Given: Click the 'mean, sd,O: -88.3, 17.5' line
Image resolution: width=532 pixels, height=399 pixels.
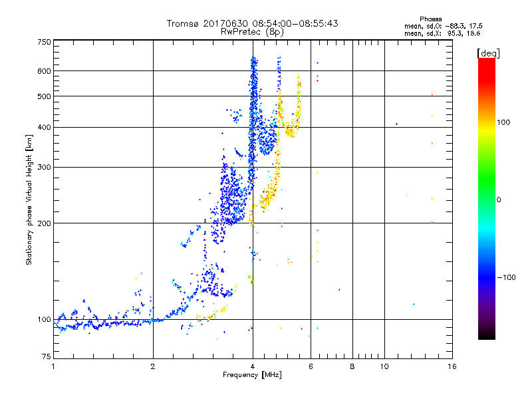Looking at the screenshot, I should 443,26.
